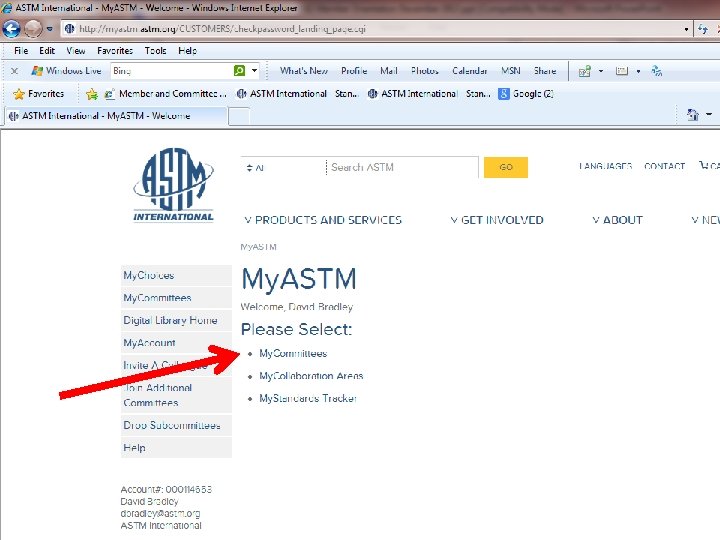720x540 pixels.
Task: Close the Windows Live toolbar
Action: 14,71
